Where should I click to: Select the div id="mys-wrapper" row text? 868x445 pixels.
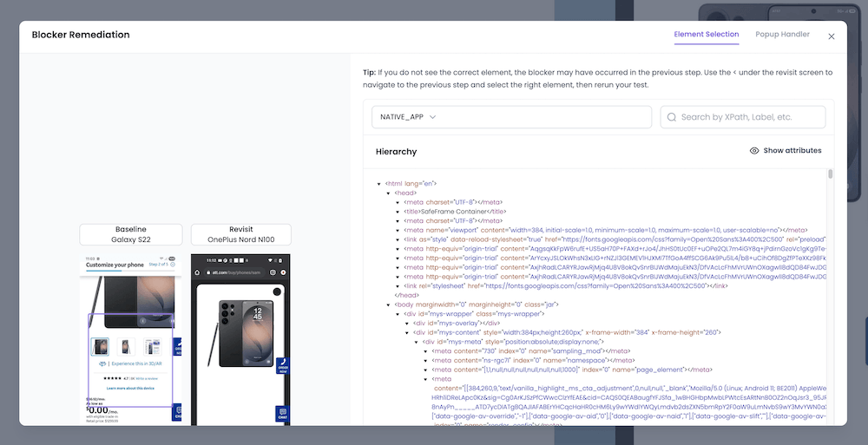(475, 314)
